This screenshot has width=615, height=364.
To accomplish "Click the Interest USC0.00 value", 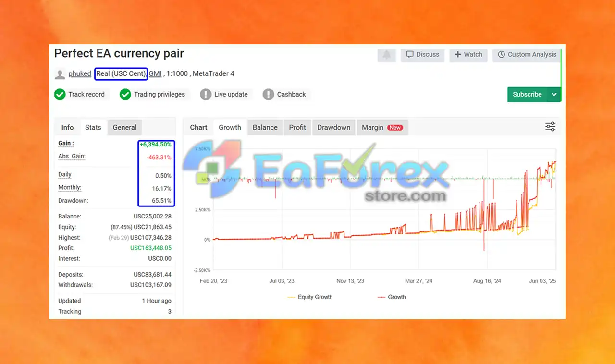I will [x=160, y=259].
